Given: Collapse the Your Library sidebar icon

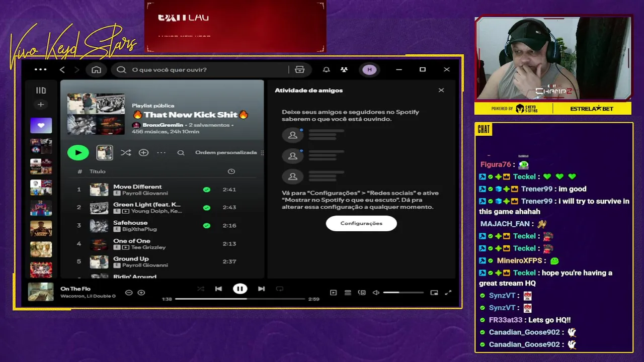Looking at the screenshot, I should point(41,90).
